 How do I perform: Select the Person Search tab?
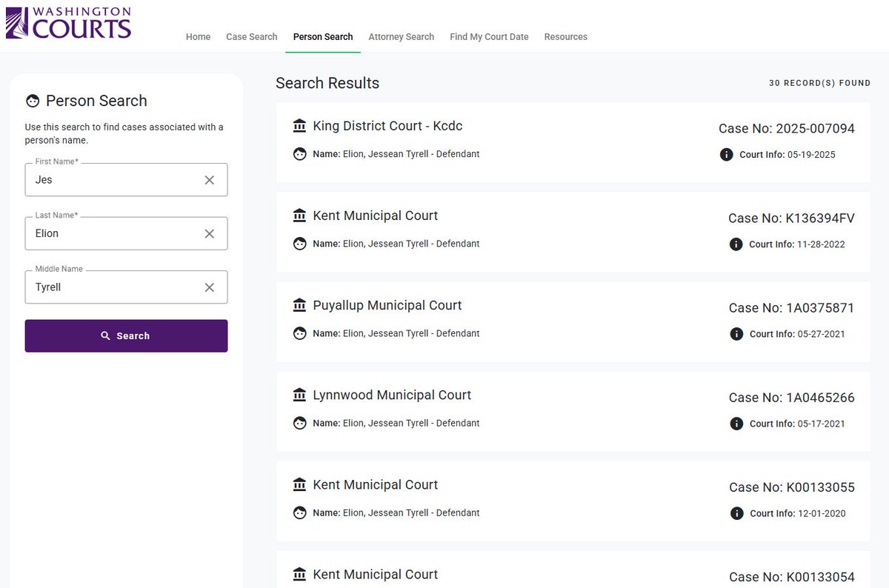click(x=323, y=37)
